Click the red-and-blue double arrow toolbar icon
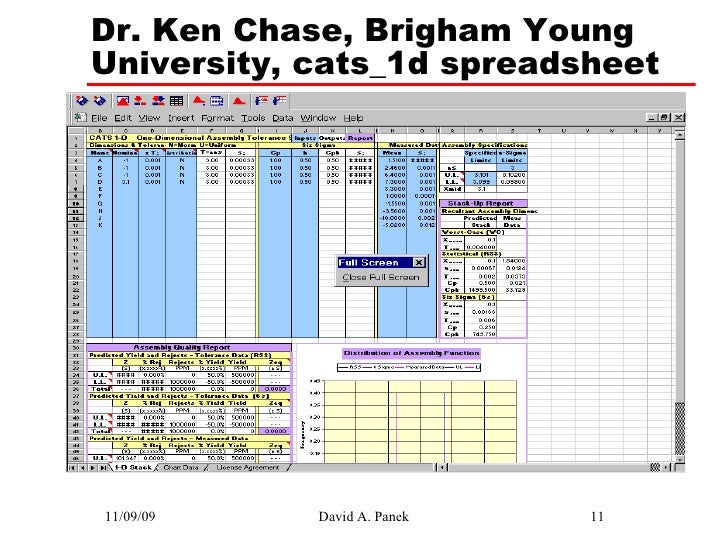Image resolution: width=728 pixels, height=546 pixels. tap(158, 101)
